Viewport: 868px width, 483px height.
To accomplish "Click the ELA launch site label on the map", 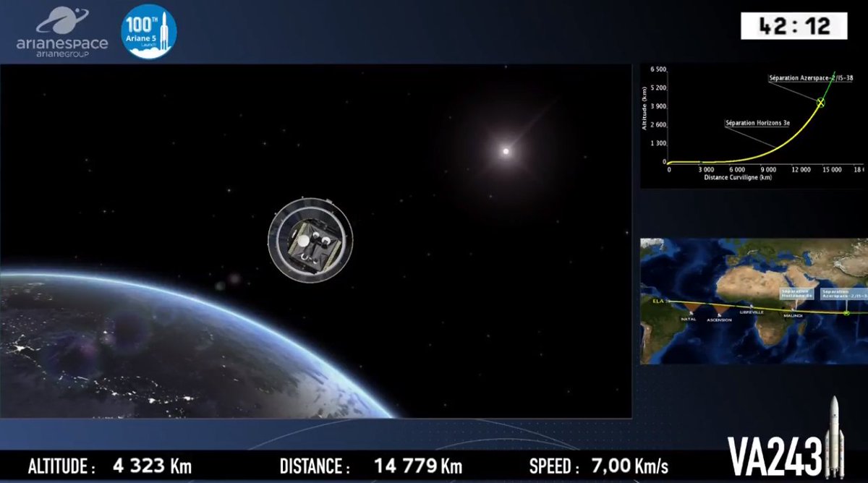I will (x=657, y=299).
